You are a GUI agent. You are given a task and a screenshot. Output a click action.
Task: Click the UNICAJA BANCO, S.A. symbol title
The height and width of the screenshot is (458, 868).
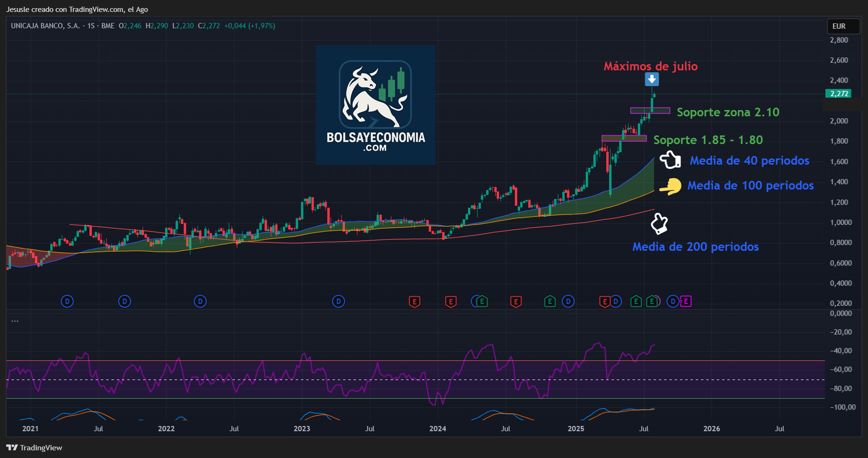pos(45,26)
